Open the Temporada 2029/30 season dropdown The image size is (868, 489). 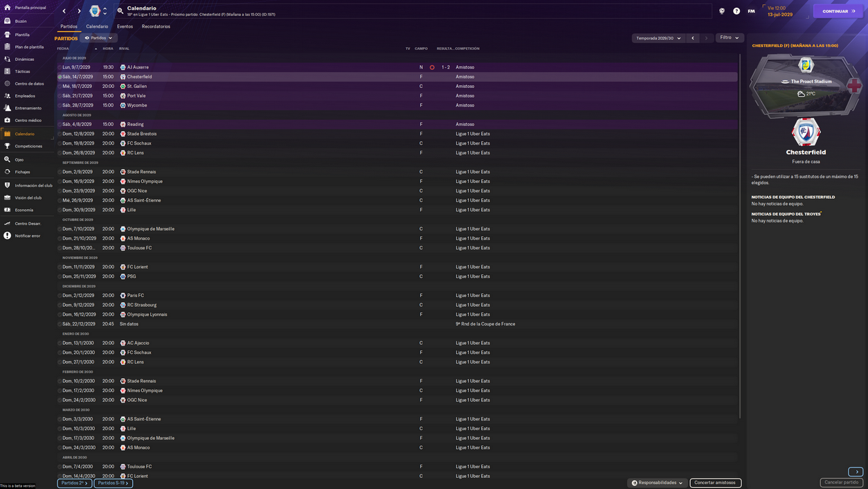pos(658,38)
